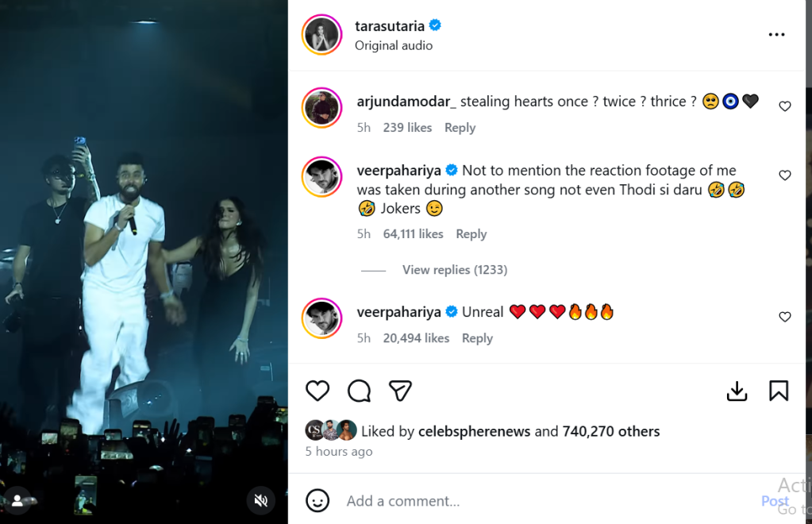Like the post with heart icon
This screenshot has height=524, width=812.
click(317, 391)
